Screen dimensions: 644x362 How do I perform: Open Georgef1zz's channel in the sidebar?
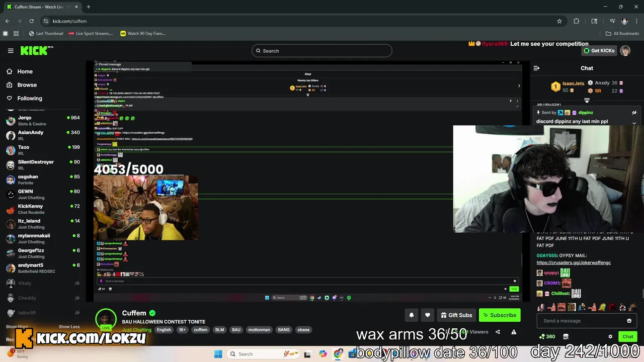click(42, 253)
